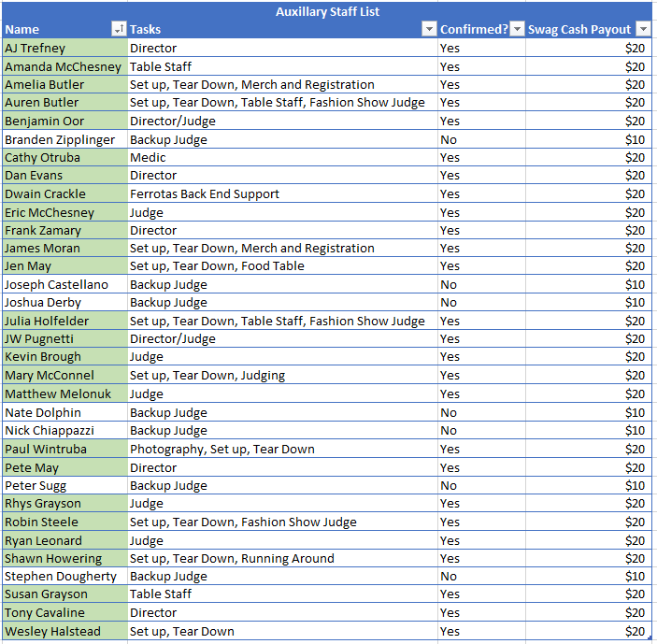Screen dimensions: 657x644
Task: Select the Shawn Howering name cell
Action: [64, 558]
